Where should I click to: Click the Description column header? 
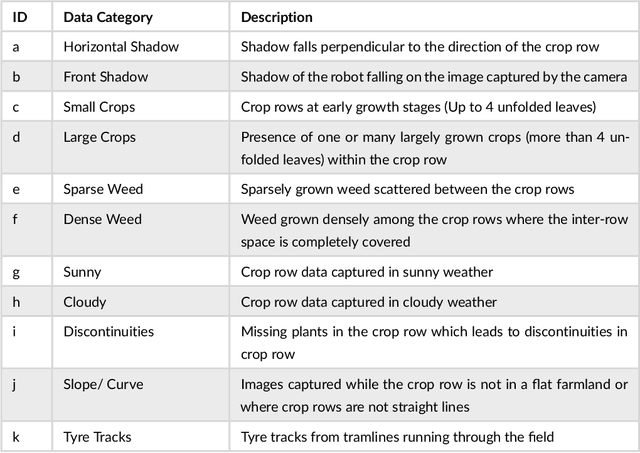click(277, 17)
